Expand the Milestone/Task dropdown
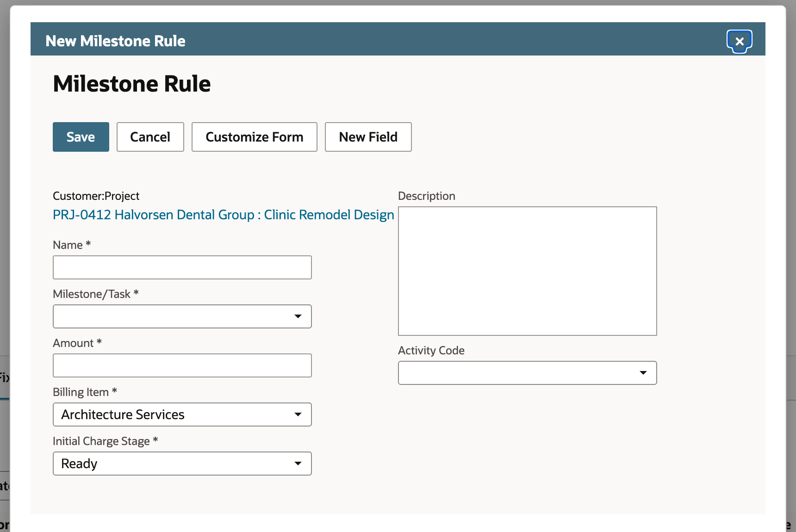This screenshot has width=796, height=532. (182, 316)
